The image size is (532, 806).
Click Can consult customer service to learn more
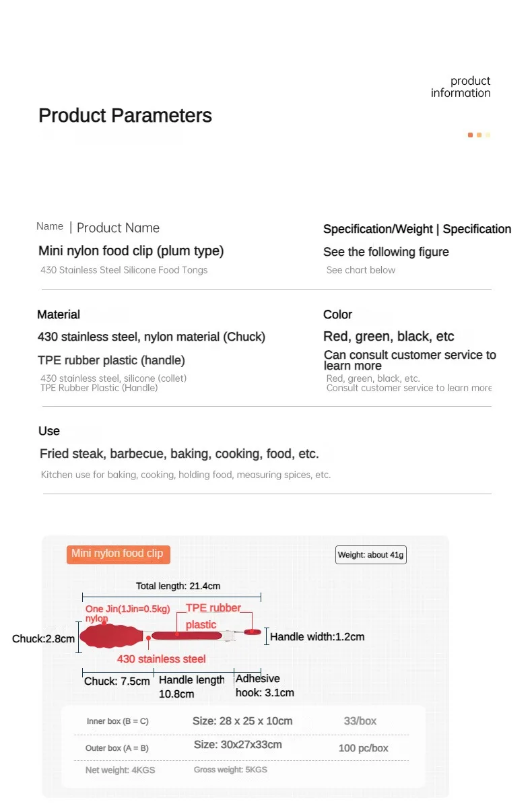pyautogui.click(x=409, y=360)
